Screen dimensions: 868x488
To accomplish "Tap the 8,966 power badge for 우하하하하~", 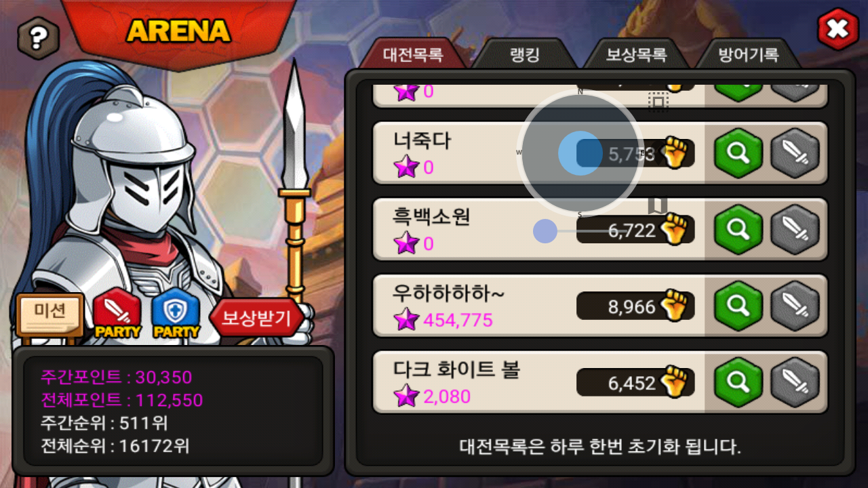I will [635, 306].
